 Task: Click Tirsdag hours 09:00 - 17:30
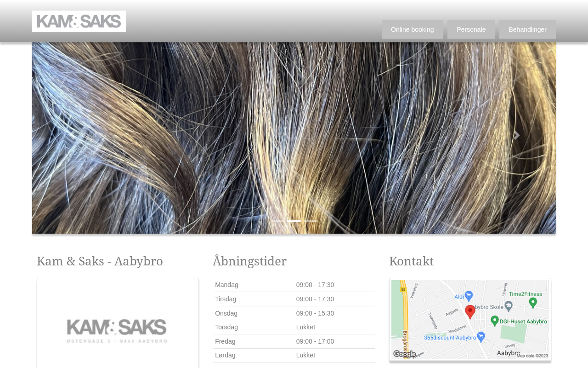coord(315,299)
